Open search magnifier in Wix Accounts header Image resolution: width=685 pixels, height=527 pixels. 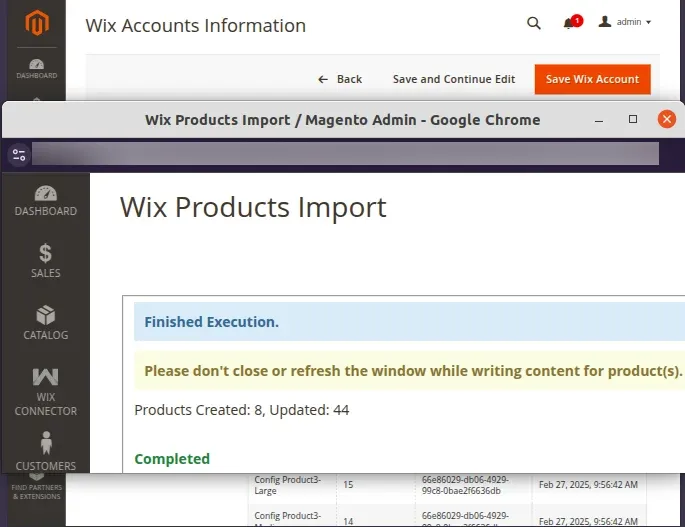(x=533, y=23)
